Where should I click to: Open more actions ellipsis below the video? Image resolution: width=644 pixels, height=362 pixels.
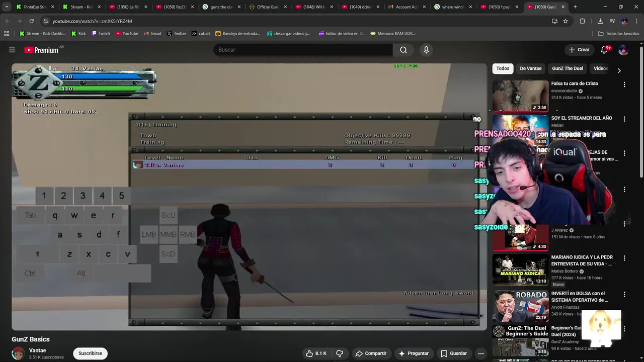pyautogui.click(x=481, y=353)
